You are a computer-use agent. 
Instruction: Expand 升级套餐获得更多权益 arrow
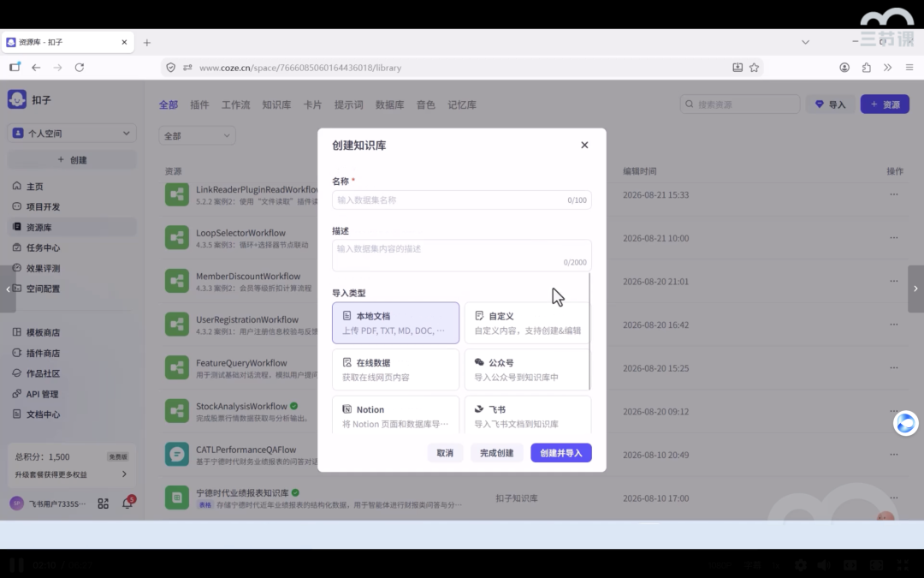click(124, 474)
